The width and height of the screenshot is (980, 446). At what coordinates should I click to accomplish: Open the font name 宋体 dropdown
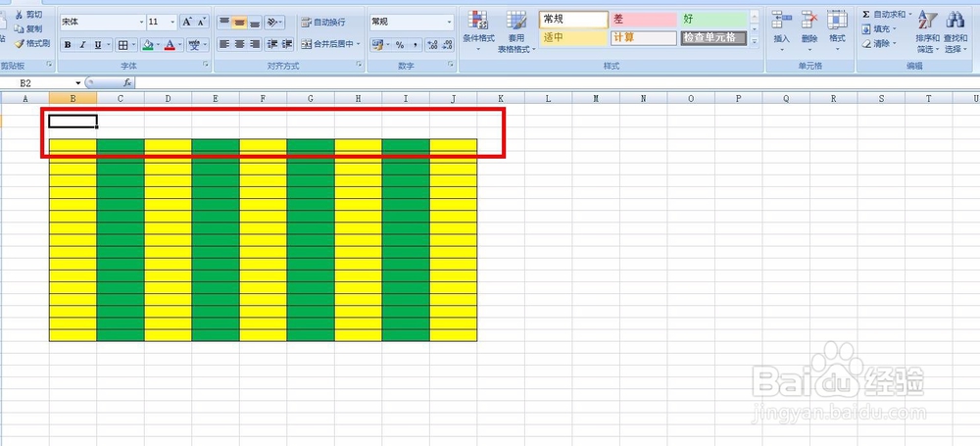(141, 22)
